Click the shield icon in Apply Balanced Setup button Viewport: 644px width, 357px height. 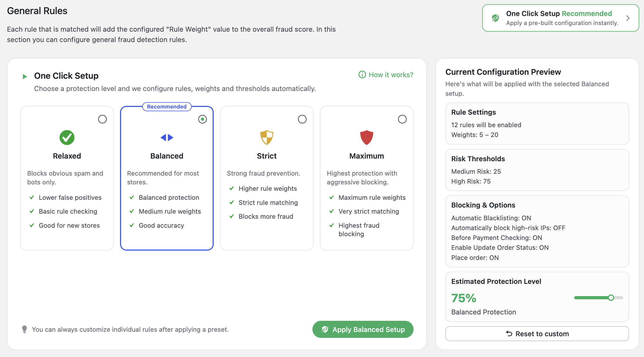[325, 329]
